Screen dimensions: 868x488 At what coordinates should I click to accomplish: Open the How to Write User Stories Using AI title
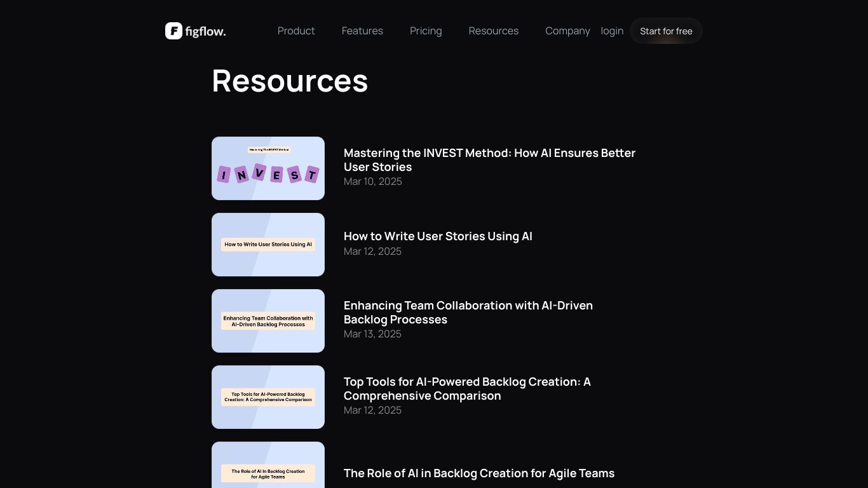(x=438, y=236)
